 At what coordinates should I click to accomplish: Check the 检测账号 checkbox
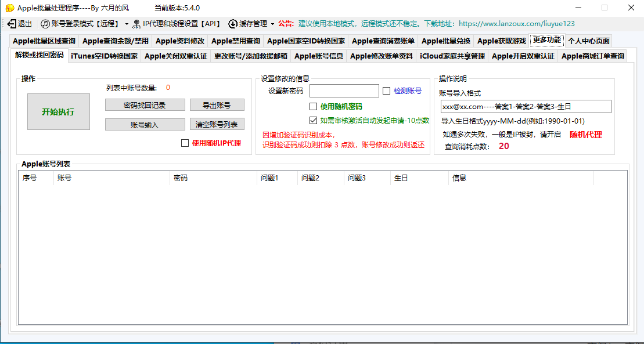point(387,91)
